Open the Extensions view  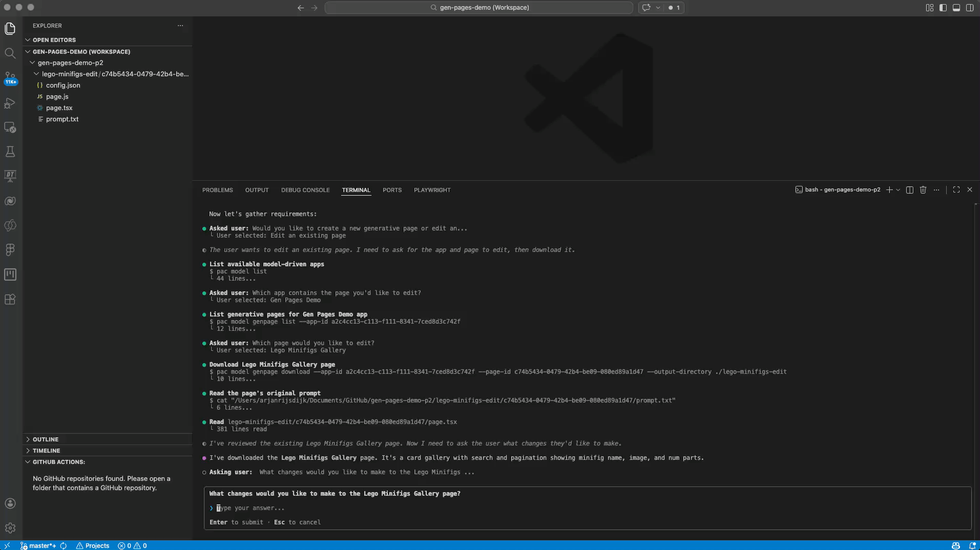(10, 300)
